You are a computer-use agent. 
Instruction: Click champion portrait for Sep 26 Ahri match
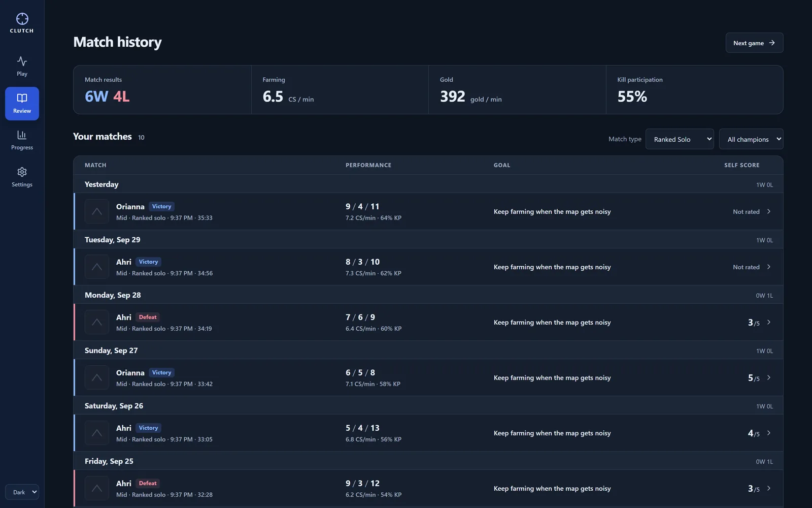tap(97, 433)
